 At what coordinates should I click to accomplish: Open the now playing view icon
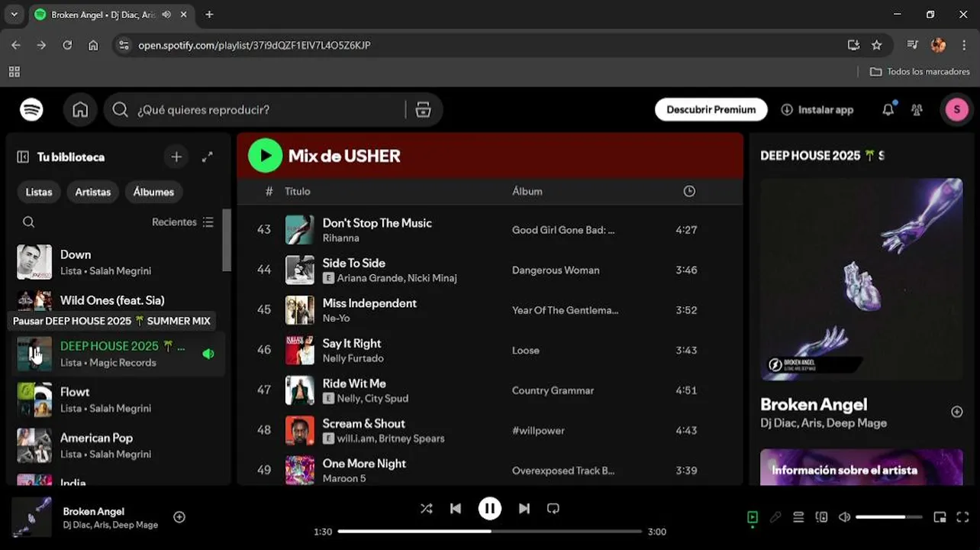pos(753,517)
